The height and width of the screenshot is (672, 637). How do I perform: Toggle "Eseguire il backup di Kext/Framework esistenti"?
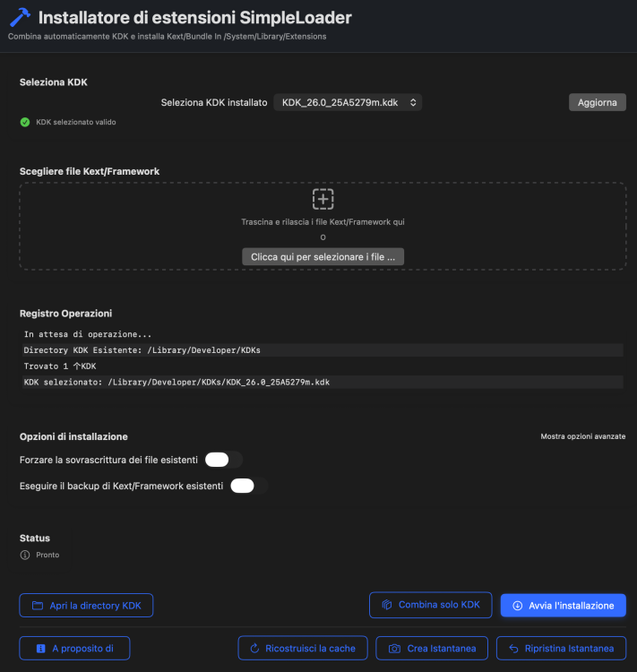[249, 486]
